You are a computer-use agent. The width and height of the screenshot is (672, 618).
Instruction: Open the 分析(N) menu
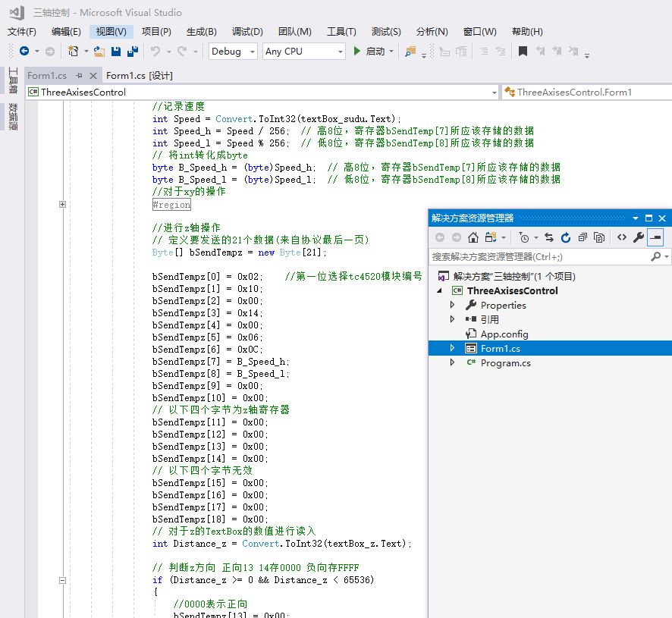click(432, 32)
